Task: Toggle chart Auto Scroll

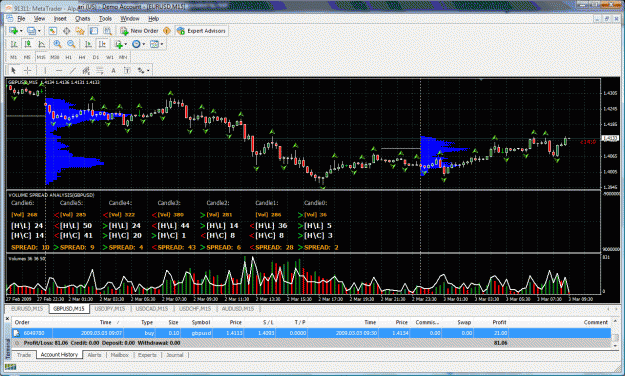Action: (88, 44)
